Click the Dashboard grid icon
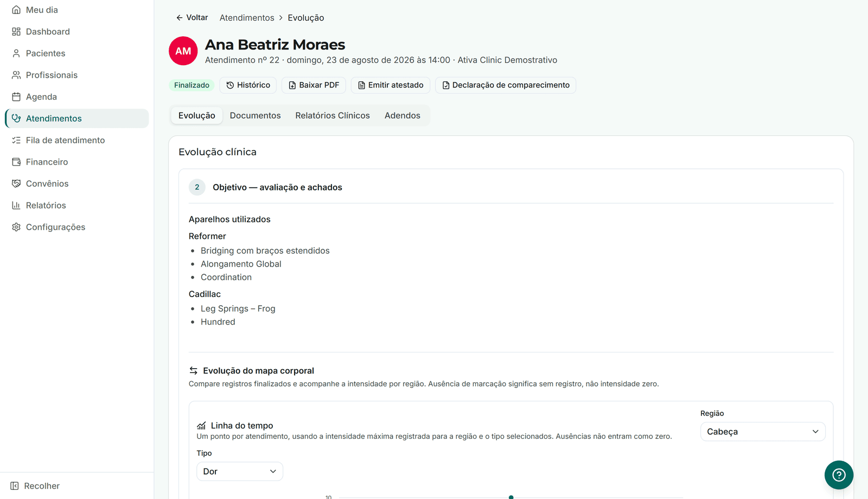Image resolution: width=868 pixels, height=499 pixels. pos(16,31)
